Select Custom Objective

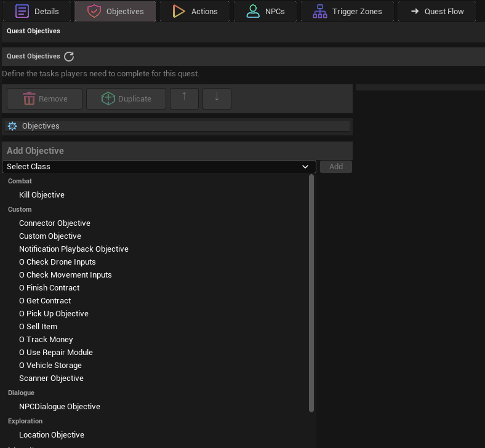coord(50,236)
